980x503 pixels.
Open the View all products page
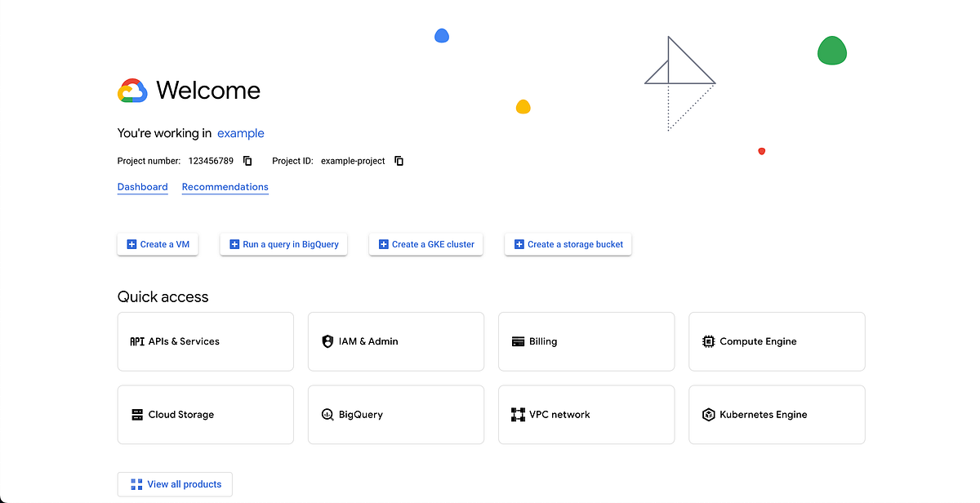pos(174,483)
